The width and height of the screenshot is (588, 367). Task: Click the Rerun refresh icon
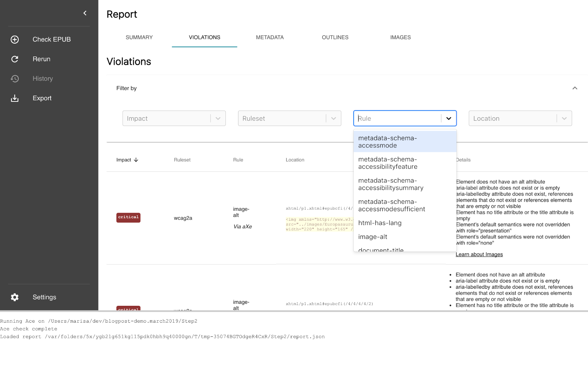pyautogui.click(x=15, y=59)
